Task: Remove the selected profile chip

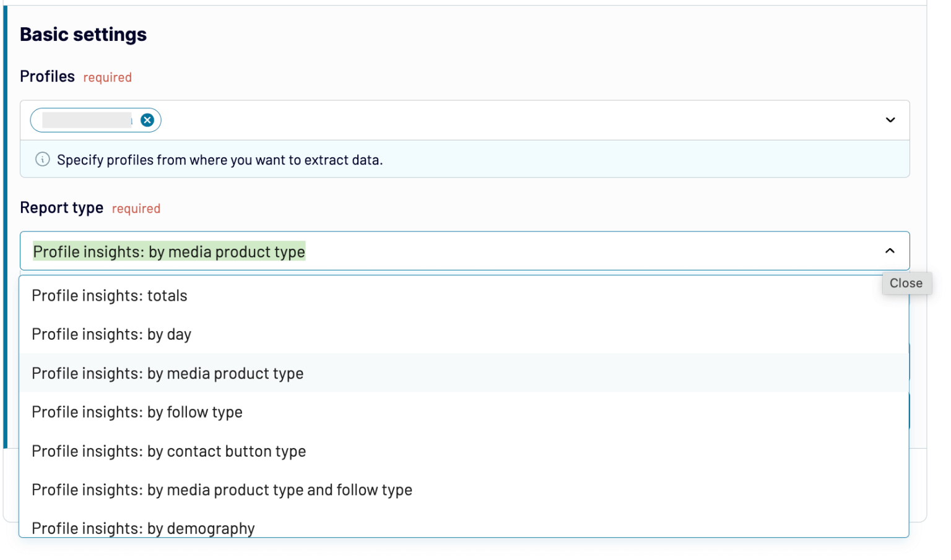Action: 147,120
